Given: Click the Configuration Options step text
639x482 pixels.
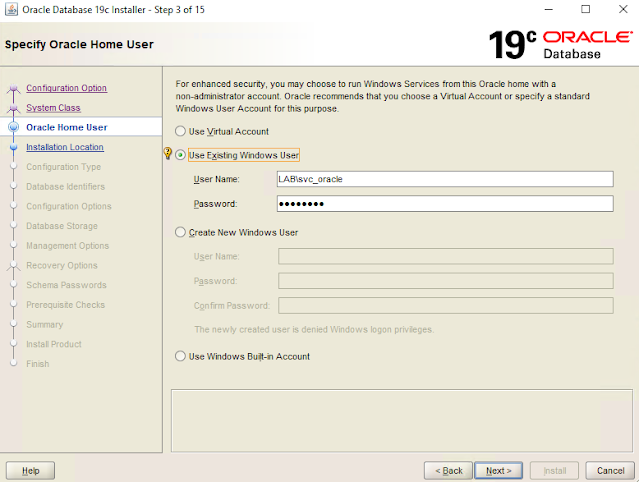Looking at the screenshot, I should tap(69, 206).
